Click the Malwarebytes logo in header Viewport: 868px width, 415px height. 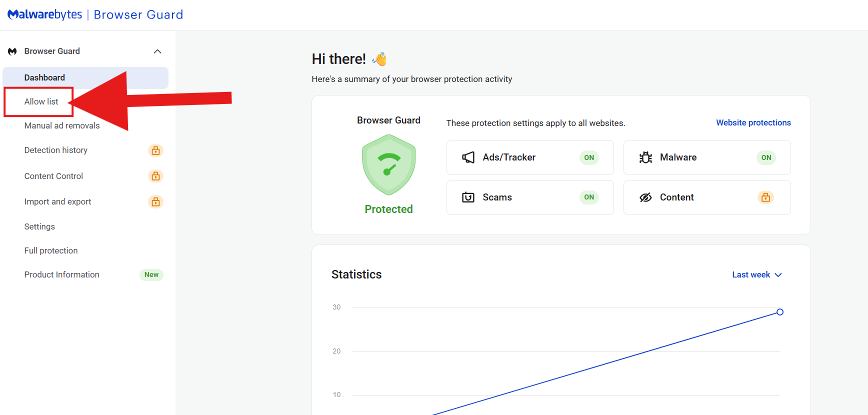pyautogui.click(x=45, y=14)
